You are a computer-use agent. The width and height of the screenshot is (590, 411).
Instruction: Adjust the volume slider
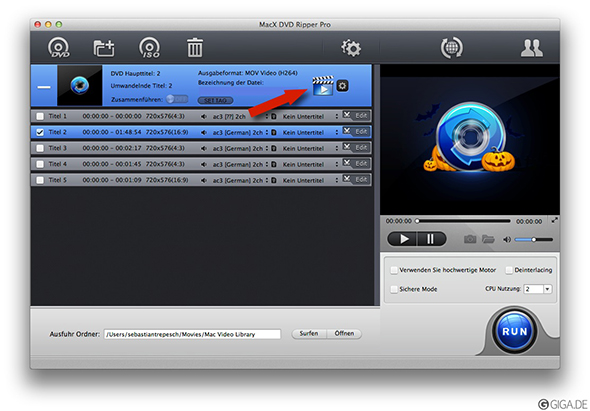pyautogui.click(x=534, y=239)
